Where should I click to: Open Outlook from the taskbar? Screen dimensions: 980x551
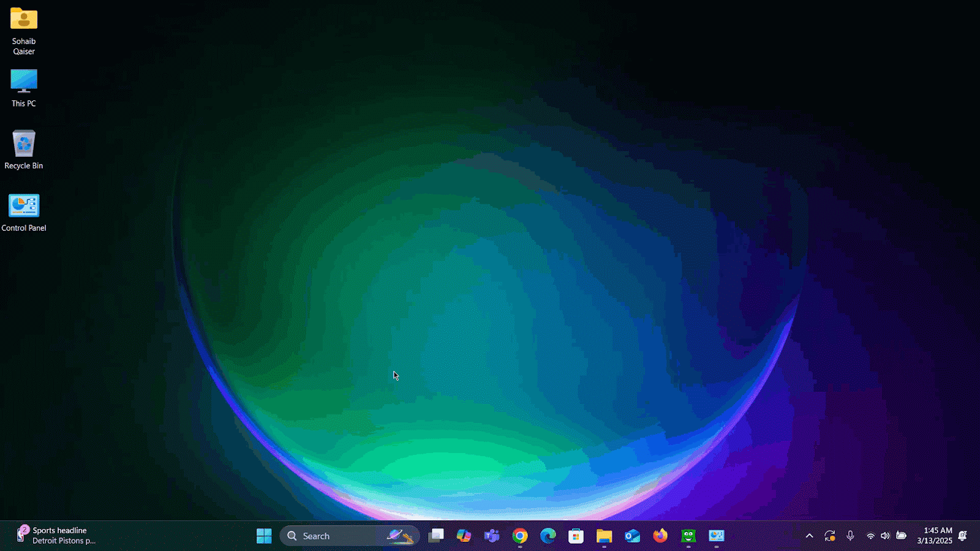point(632,536)
